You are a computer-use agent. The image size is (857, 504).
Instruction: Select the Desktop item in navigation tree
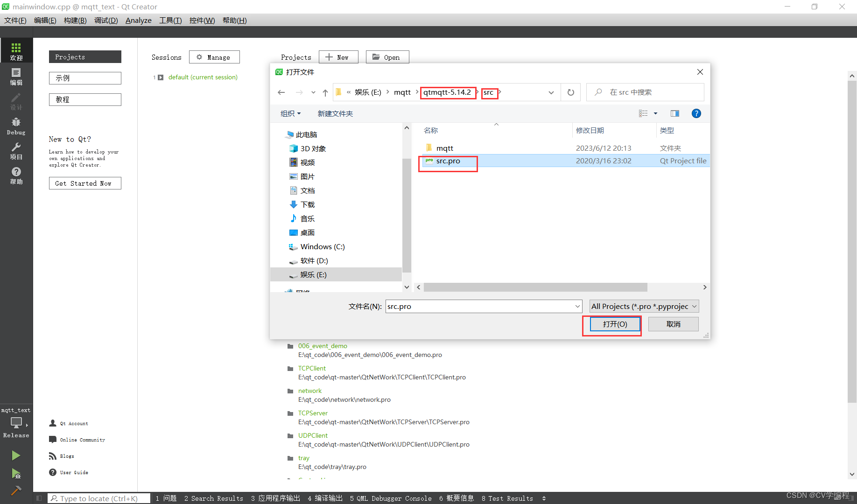coord(307,232)
